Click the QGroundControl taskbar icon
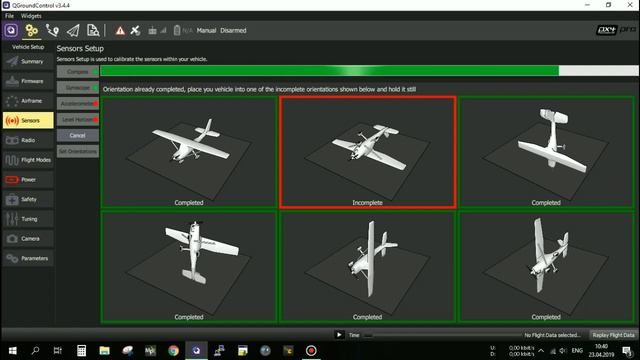Viewport: 640px width, 360px height. [196, 351]
